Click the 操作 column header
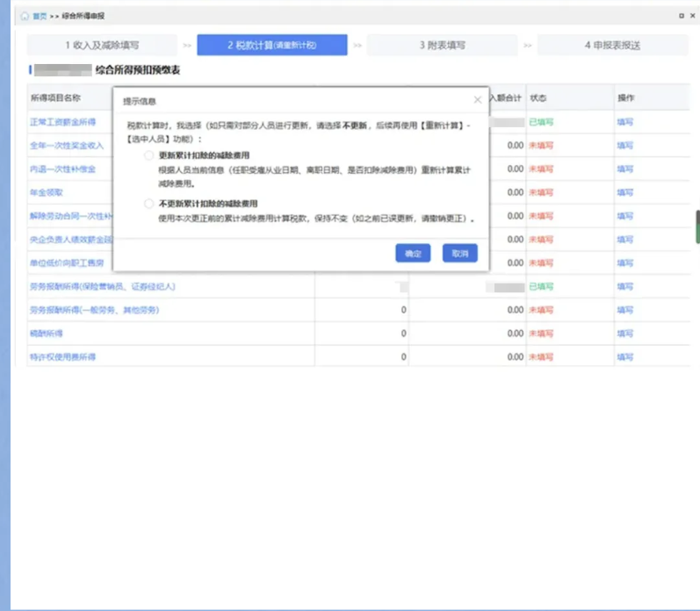The image size is (700, 611). point(625,97)
